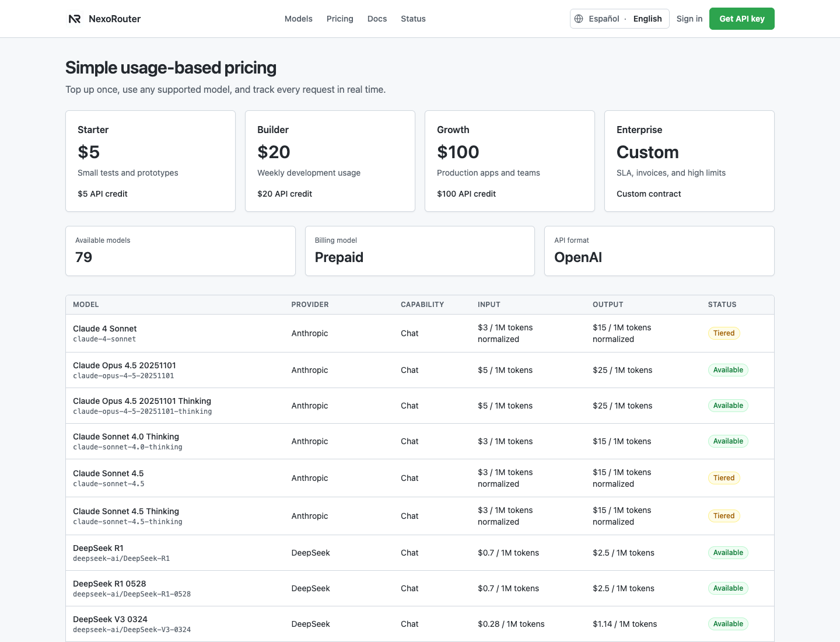Open the Models nav item
Screen dimensions: 840x642
(299, 19)
